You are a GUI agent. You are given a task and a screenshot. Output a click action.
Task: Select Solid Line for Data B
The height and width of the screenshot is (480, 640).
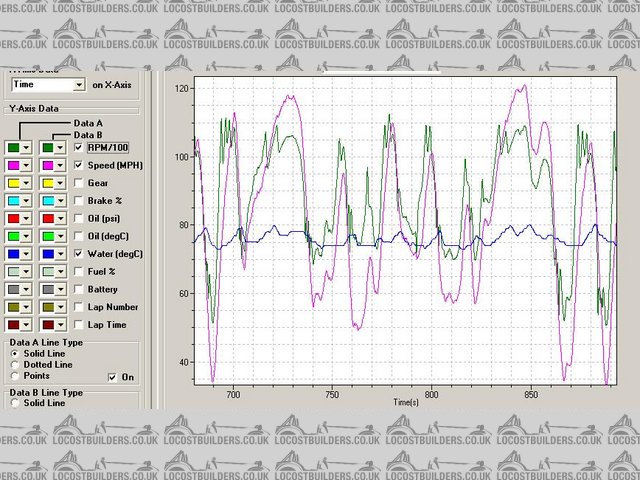point(14,403)
